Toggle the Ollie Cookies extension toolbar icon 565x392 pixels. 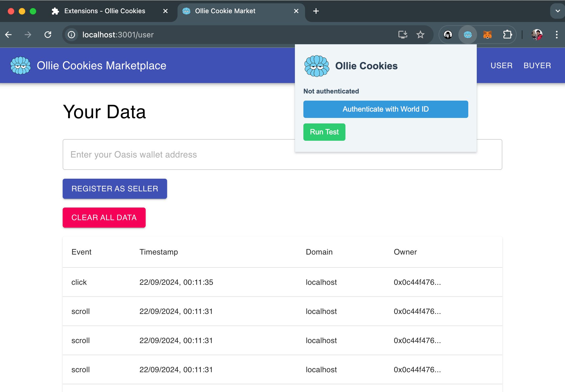tap(468, 35)
